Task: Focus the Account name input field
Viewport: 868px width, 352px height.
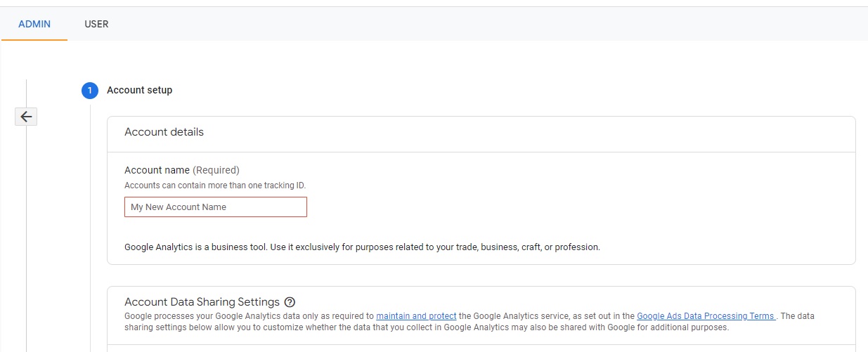Action: click(216, 207)
